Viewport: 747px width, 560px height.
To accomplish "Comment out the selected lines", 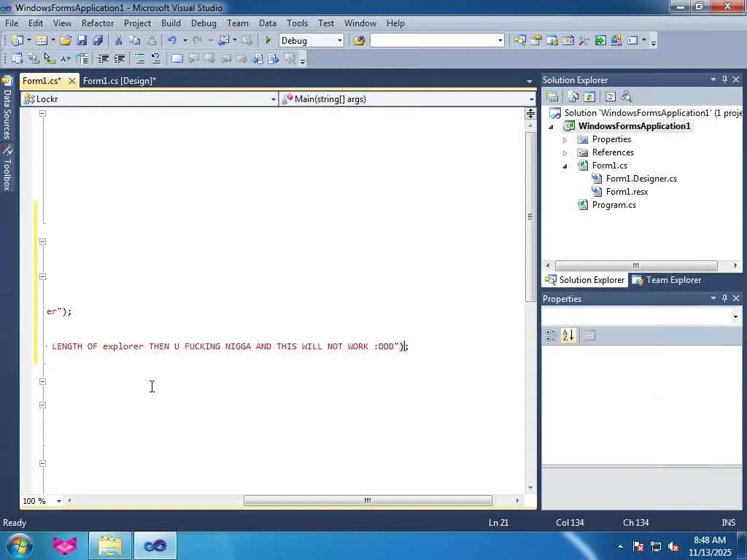I will 140,58.
